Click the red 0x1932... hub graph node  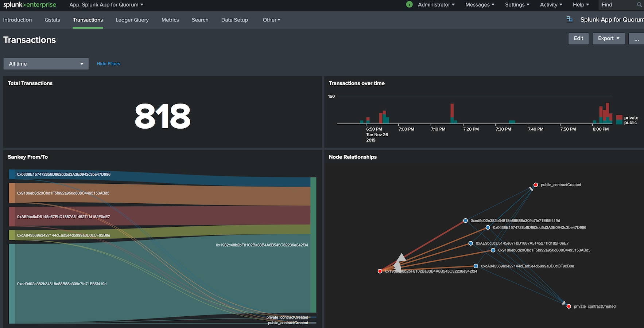[x=380, y=271]
